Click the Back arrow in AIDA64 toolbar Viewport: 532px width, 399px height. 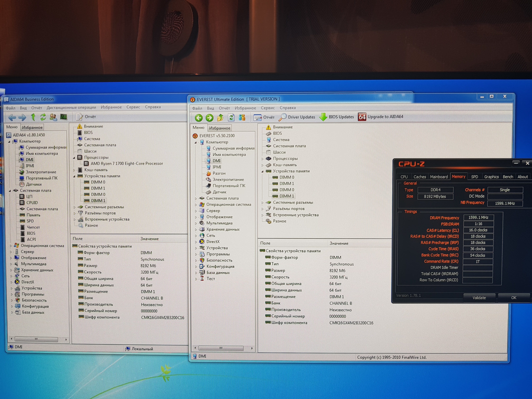point(12,117)
